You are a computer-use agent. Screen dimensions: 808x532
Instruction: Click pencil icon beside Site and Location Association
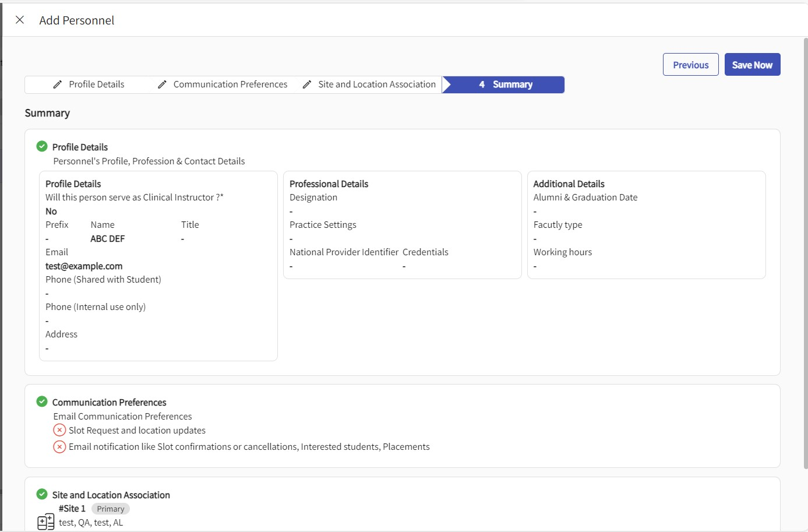[307, 84]
